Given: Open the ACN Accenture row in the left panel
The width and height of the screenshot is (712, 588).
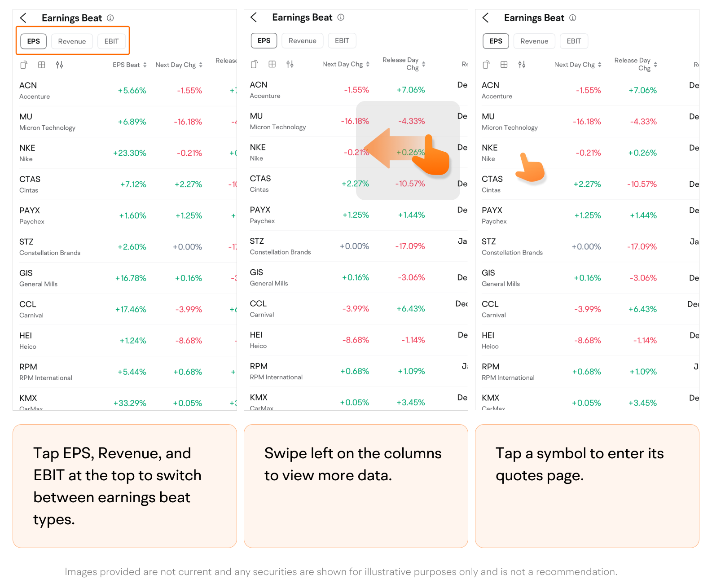Looking at the screenshot, I should tap(35, 90).
